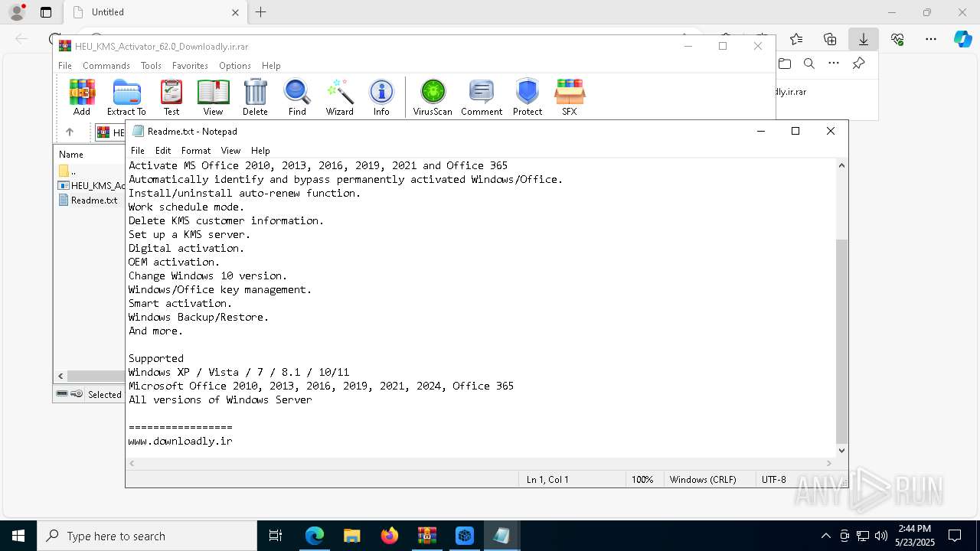Screen dimensions: 980x551
Task: Open Notepad Edit menu
Action: 163,151
